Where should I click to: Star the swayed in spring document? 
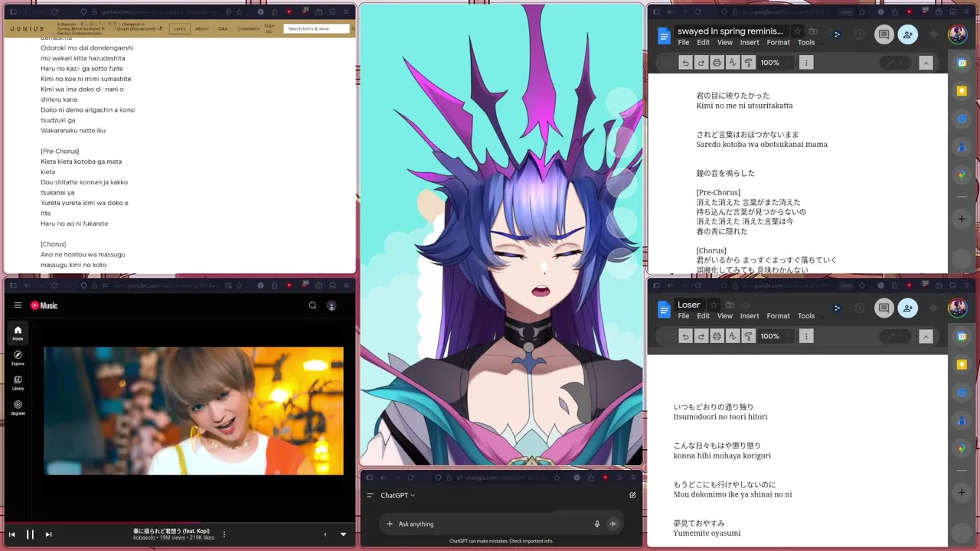point(797,31)
